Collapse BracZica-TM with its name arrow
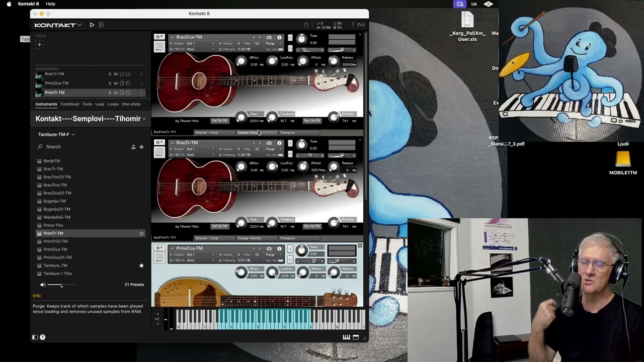 click(172, 37)
